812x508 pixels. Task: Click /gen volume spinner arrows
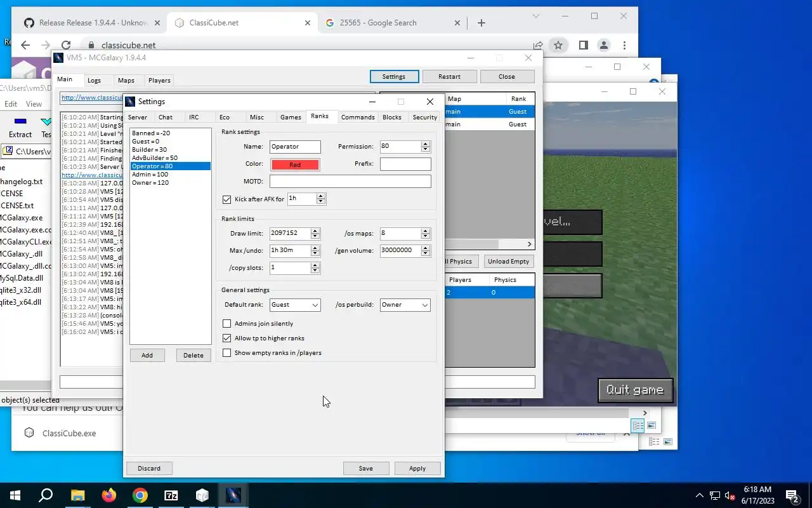[426, 251]
